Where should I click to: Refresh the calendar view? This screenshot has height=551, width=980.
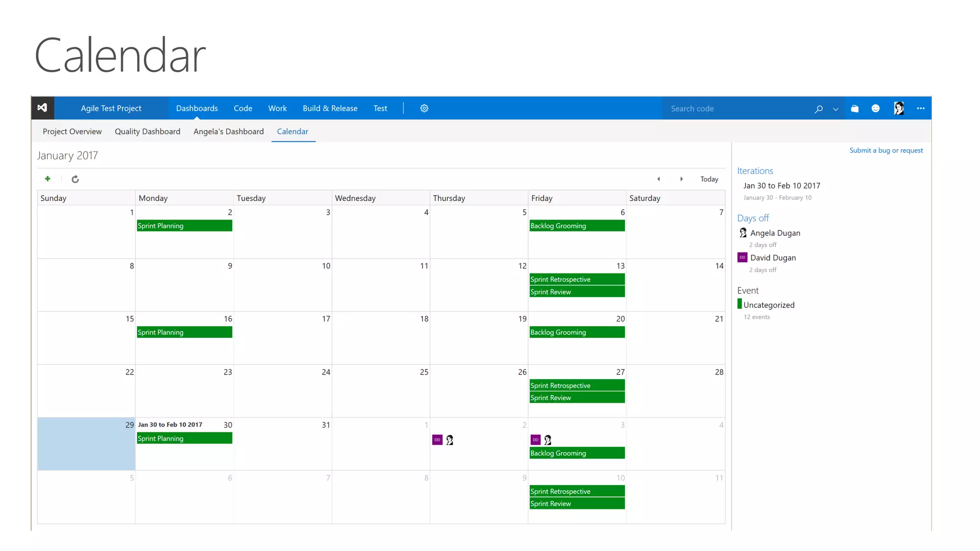pos(75,179)
